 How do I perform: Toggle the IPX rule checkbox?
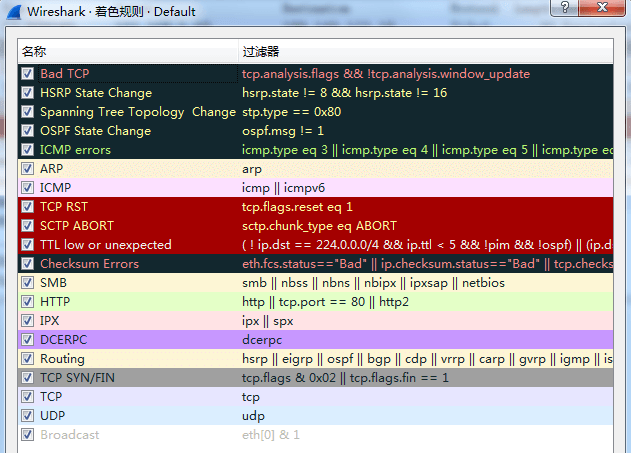(27, 321)
